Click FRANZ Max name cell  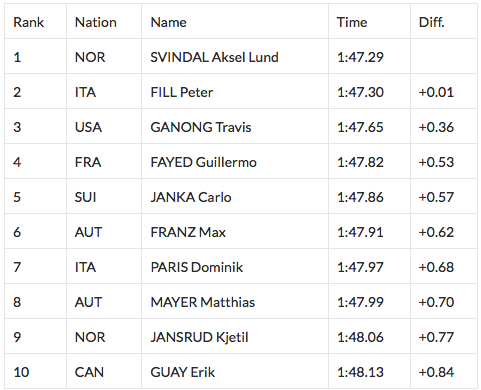tap(188, 232)
